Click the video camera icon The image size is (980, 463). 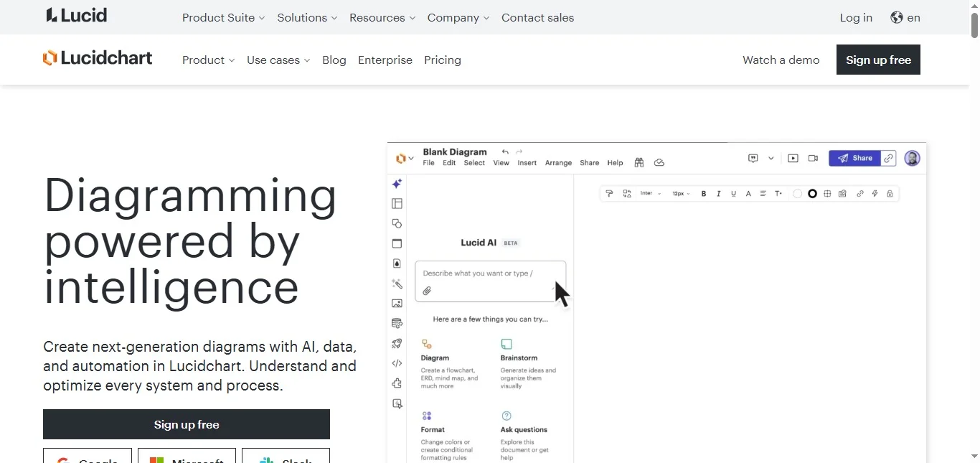click(x=813, y=158)
